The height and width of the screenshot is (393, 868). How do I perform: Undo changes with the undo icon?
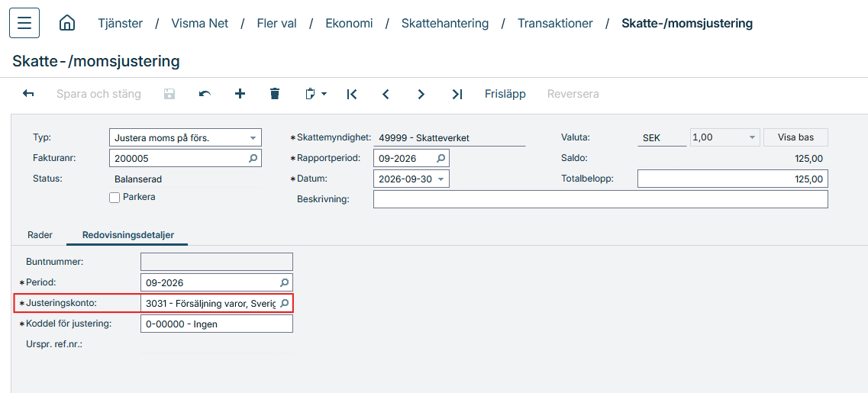click(205, 94)
